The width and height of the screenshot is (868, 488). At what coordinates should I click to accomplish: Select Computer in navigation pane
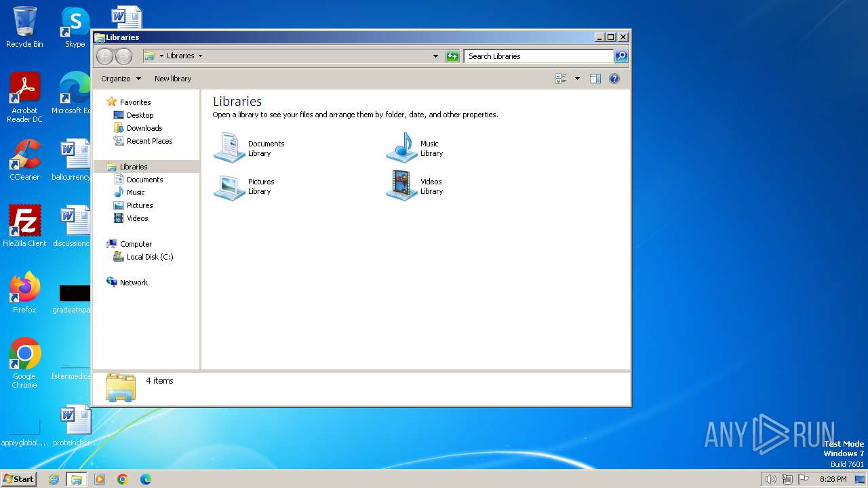(136, 244)
